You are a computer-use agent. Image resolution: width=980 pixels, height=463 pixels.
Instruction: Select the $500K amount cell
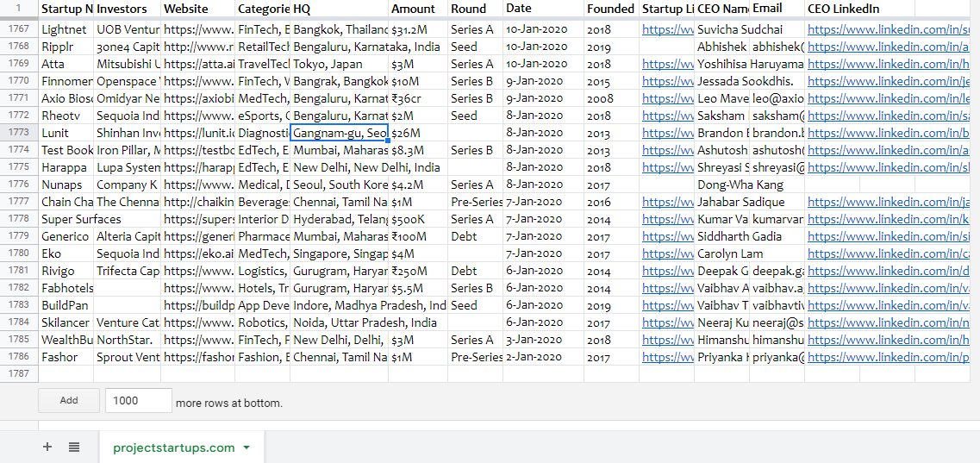coord(418,219)
